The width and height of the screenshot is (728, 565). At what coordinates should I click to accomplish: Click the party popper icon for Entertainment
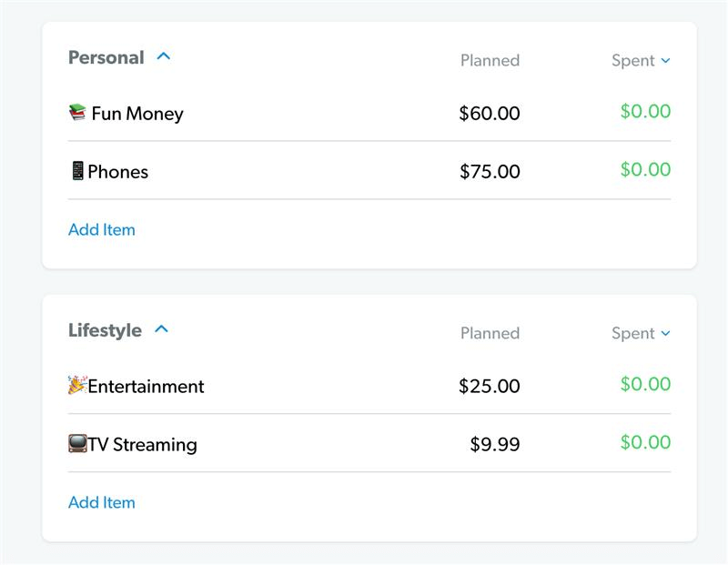point(77,386)
